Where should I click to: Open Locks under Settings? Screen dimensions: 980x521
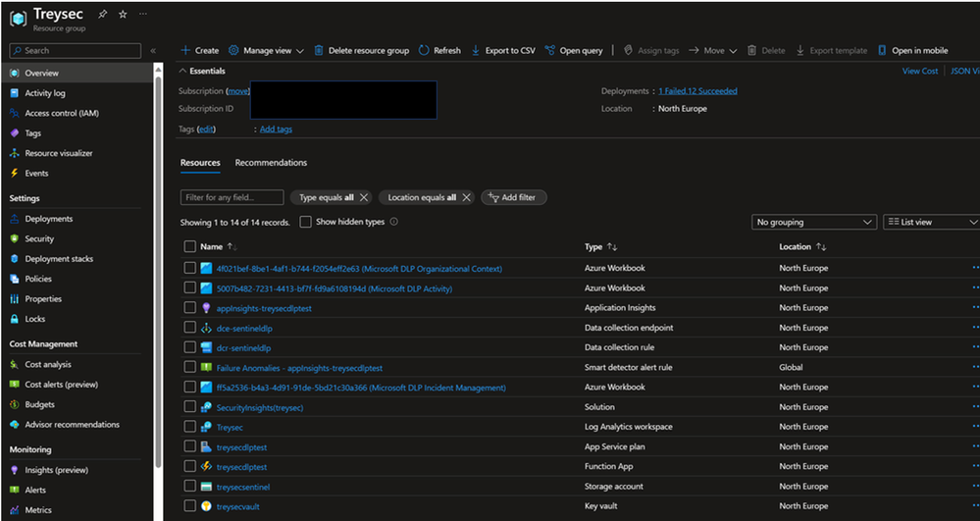pyautogui.click(x=35, y=319)
